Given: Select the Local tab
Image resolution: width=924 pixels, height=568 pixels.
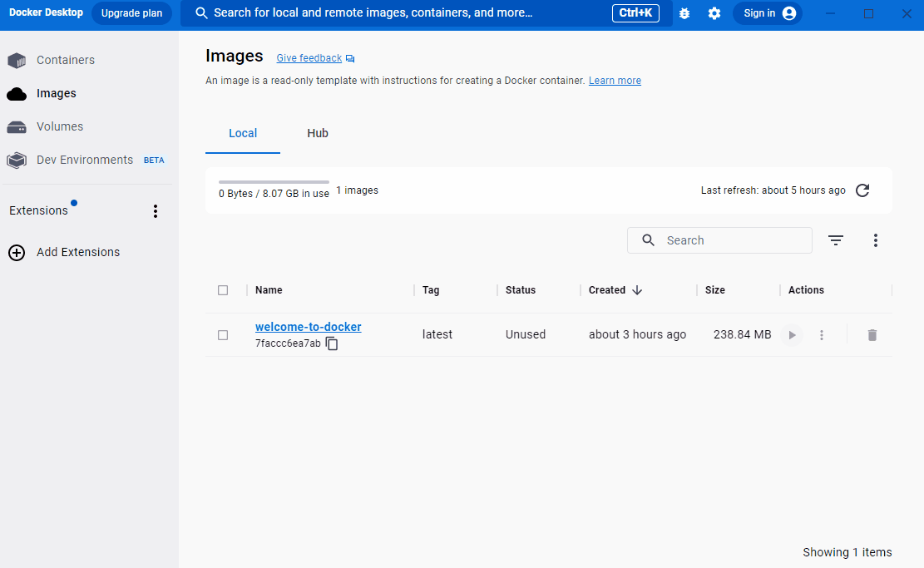Looking at the screenshot, I should coord(242,133).
